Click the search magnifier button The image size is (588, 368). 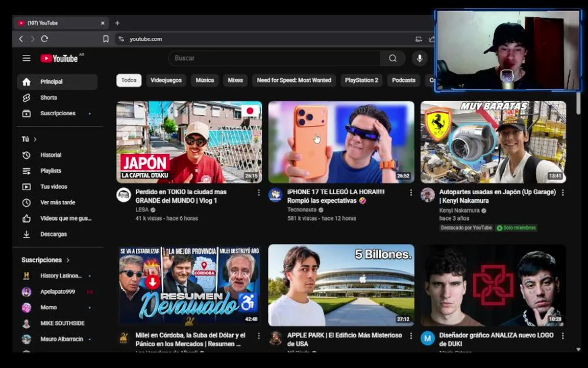click(393, 58)
